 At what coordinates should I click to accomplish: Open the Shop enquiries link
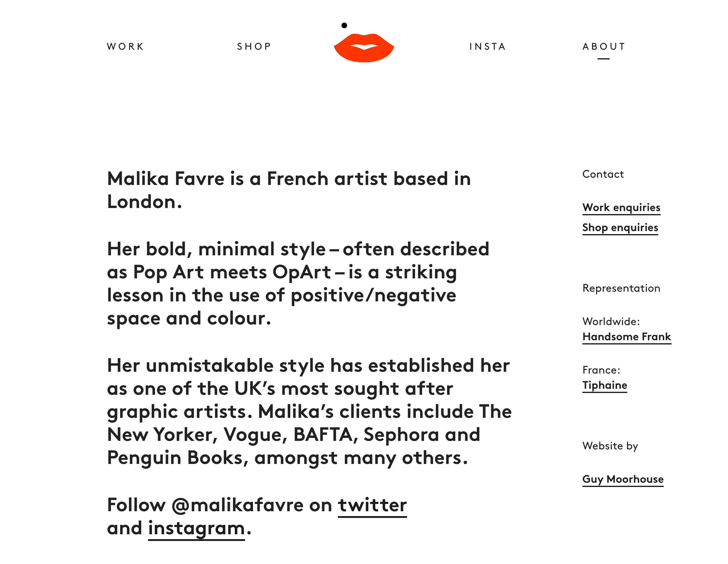(620, 227)
